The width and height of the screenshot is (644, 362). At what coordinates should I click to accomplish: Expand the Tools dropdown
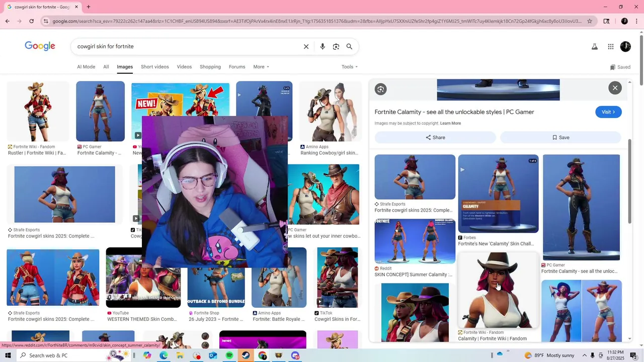click(x=350, y=67)
